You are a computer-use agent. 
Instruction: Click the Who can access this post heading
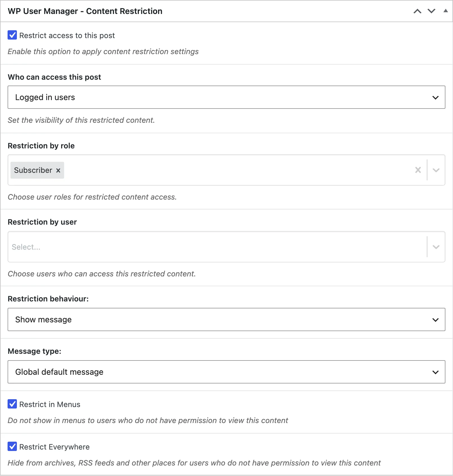54,77
